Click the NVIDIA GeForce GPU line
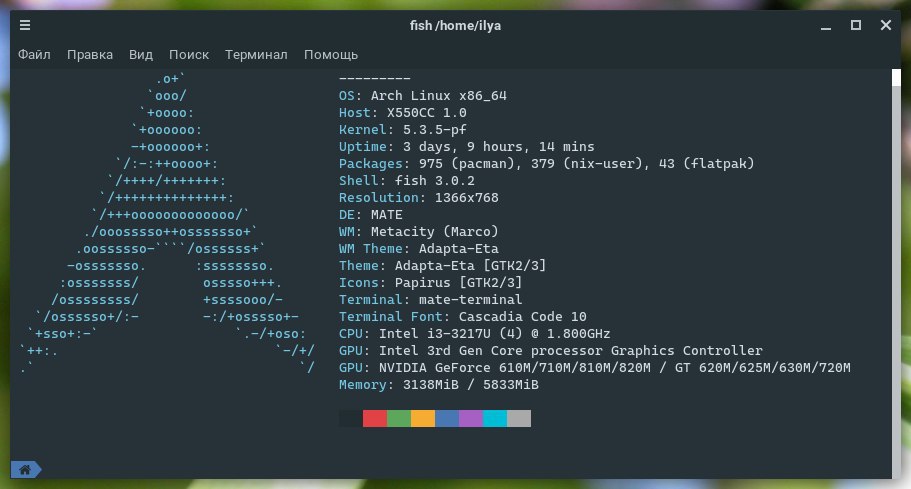 pos(595,368)
